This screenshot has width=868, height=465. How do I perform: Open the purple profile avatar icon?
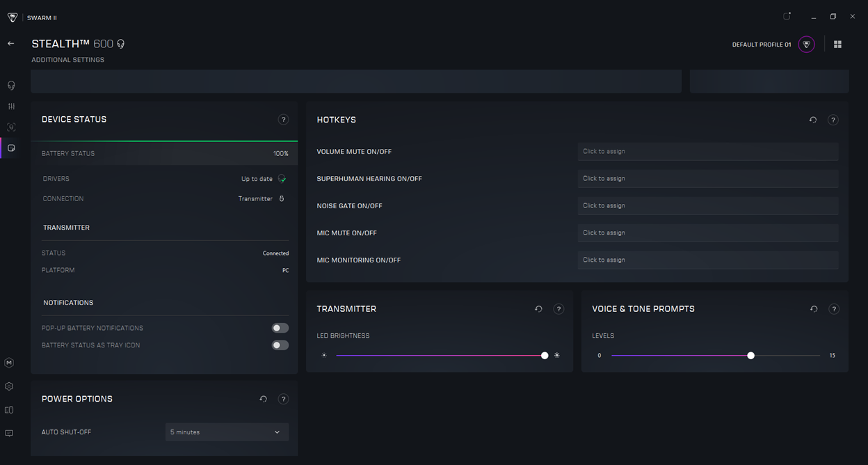(x=806, y=45)
